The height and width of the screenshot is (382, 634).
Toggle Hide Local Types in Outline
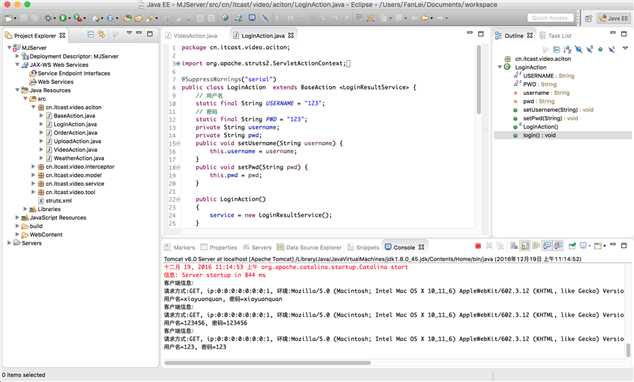click(611, 49)
